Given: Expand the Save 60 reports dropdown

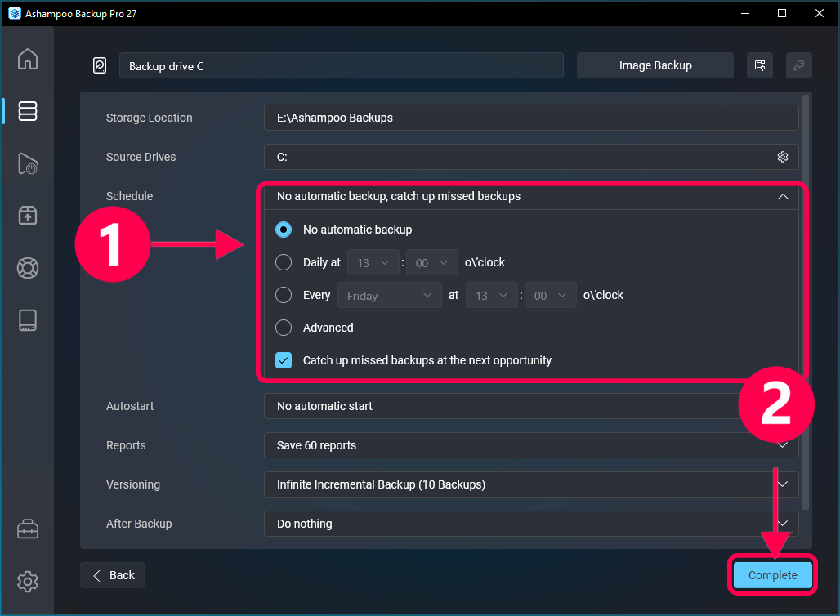Looking at the screenshot, I should (531, 446).
